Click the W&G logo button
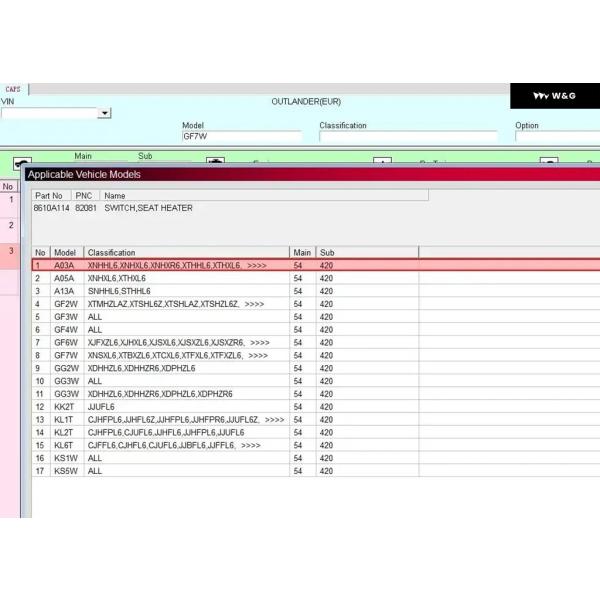This screenshot has width=600, height=600. [x=555, y=96]
